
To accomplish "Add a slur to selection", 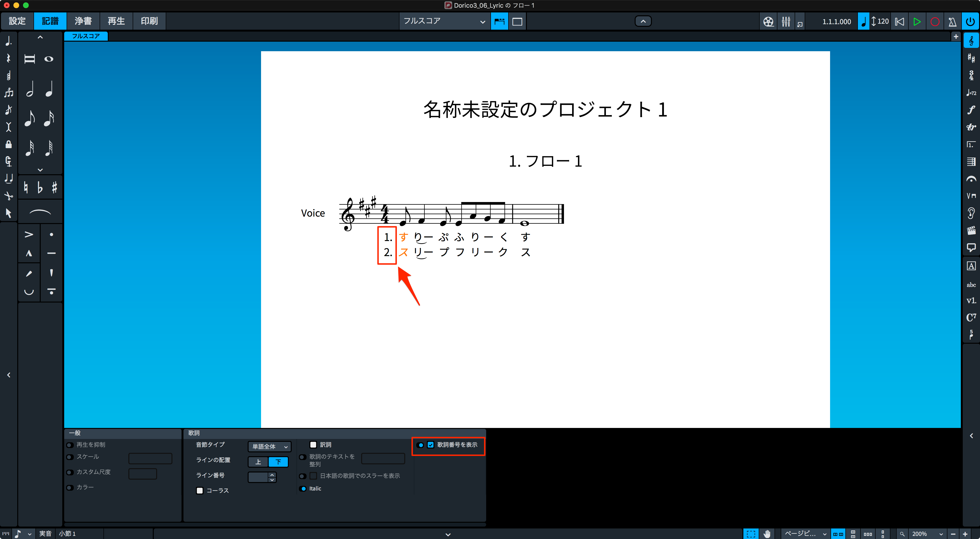I will pos(40,212).
